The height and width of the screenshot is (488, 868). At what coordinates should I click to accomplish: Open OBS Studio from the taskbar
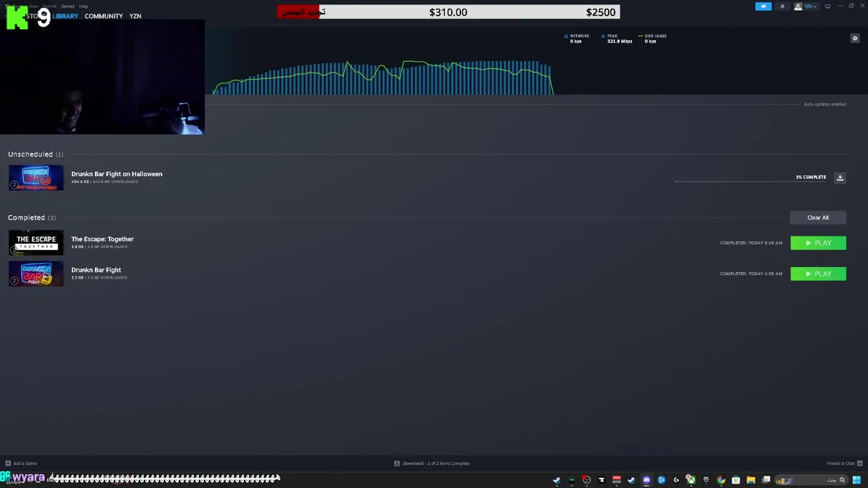coord(587,480)
